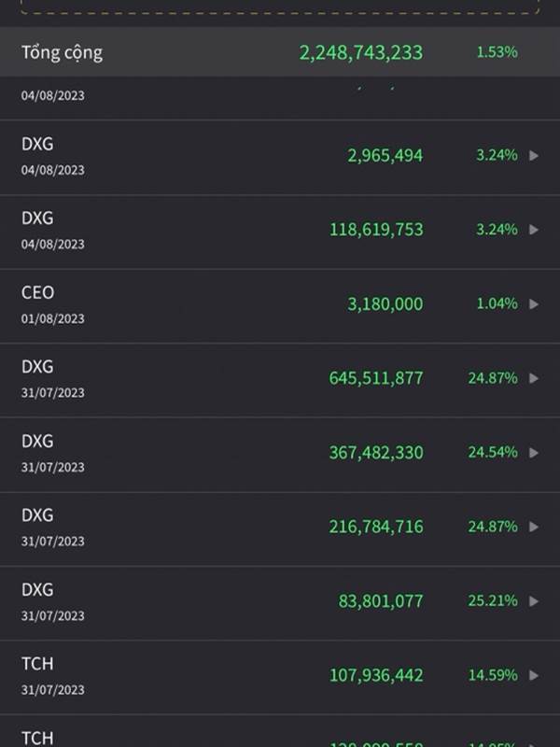
Task: Expand the DXG row valued 2,965,494
Action: coord(534,156)
